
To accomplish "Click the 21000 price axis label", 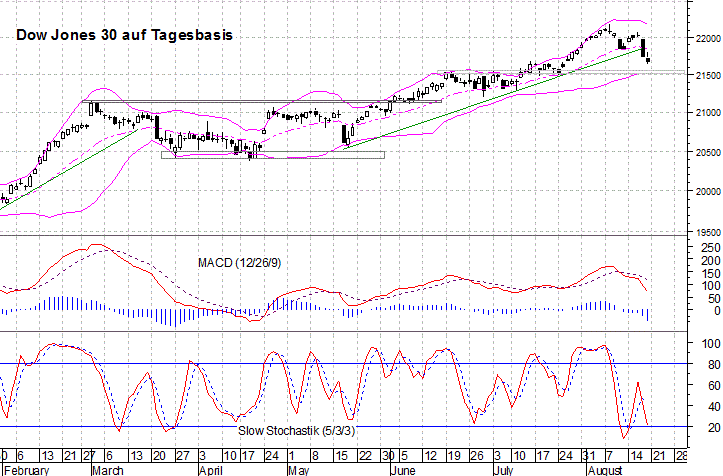I will pos(708,113).
